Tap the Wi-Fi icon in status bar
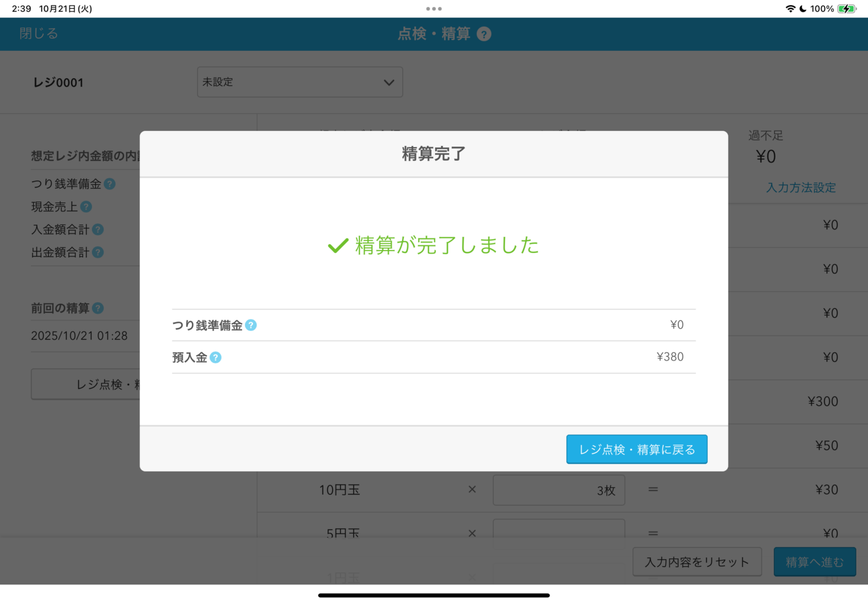Screen dimensions: 868x603 click(790, 9)
